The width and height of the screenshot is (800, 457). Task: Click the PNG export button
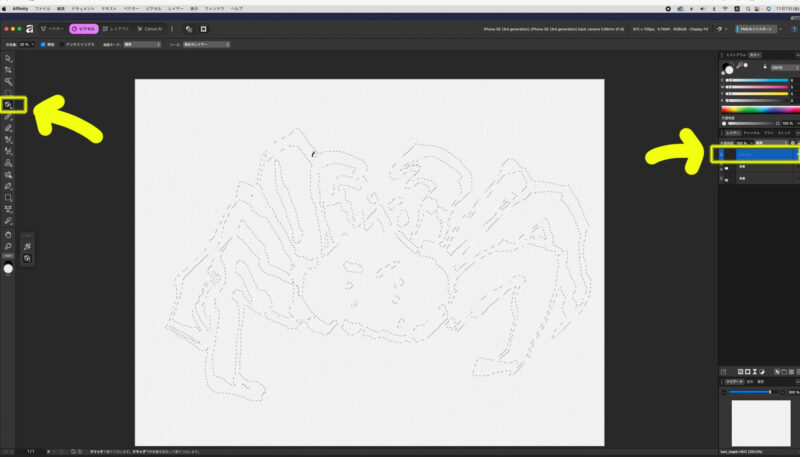pos(758,29)
